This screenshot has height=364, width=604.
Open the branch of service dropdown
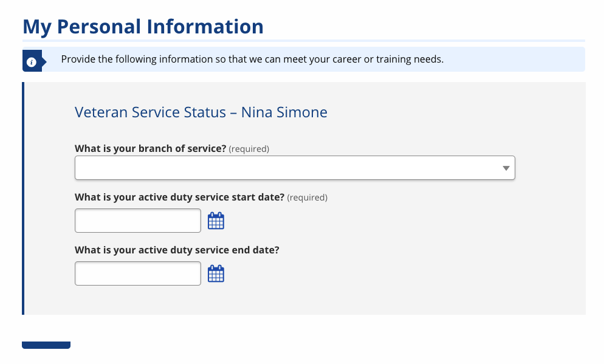295,168
